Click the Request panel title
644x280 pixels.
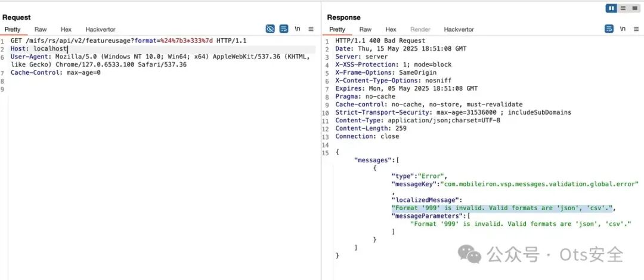pyautogui.click(x=17, y=17)
